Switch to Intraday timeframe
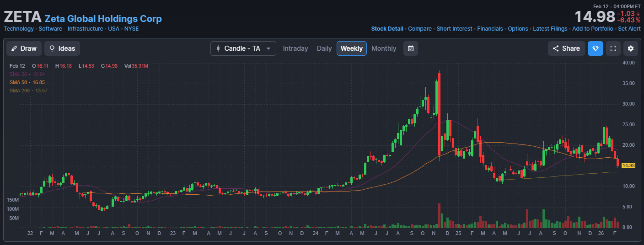 point(295,48)
